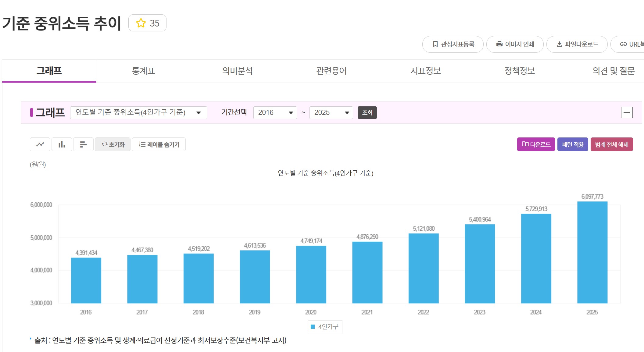Switch to the 의미분석 tab
The image size is (644, 352).
[238, 71]
